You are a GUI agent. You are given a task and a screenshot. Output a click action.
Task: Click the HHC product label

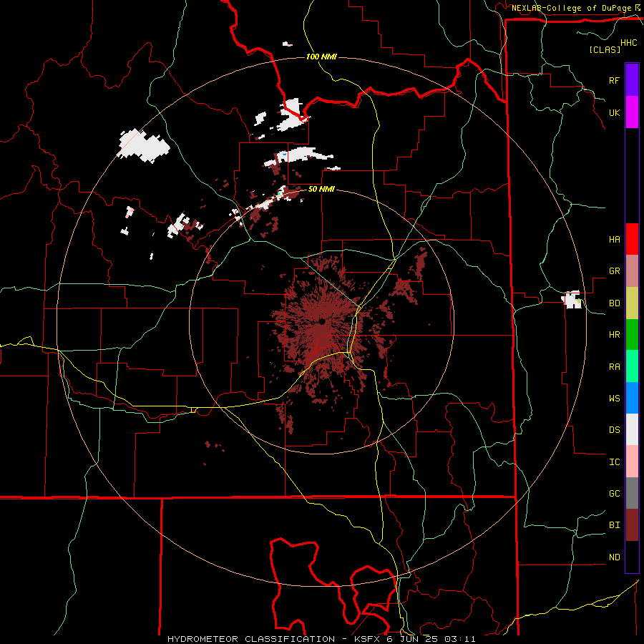[x=629, y=43]
